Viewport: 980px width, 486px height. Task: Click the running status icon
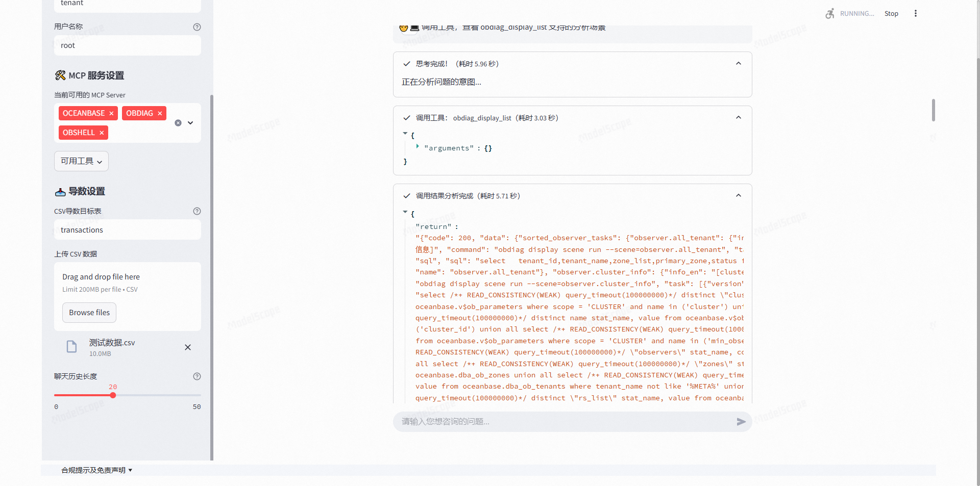(x=830, y=14)
